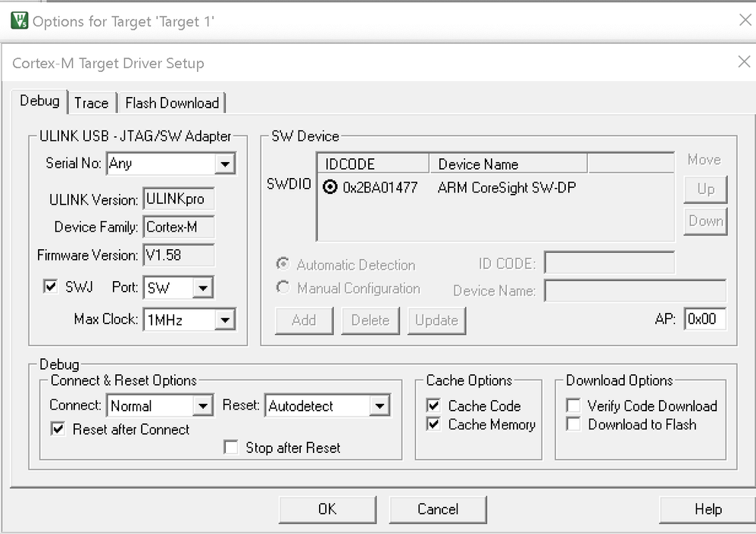Viewport: 756px width, 534px height.
Task: Expand the Port dropdown
Action: point(203,288)
